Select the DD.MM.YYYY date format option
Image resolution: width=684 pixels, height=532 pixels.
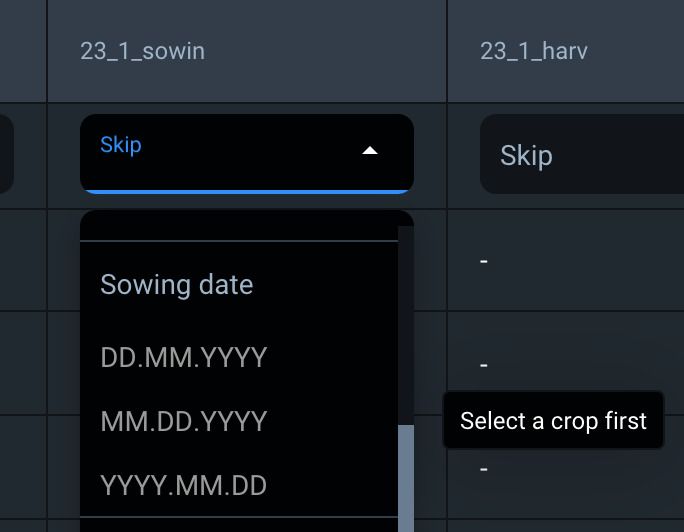[184, 357]
